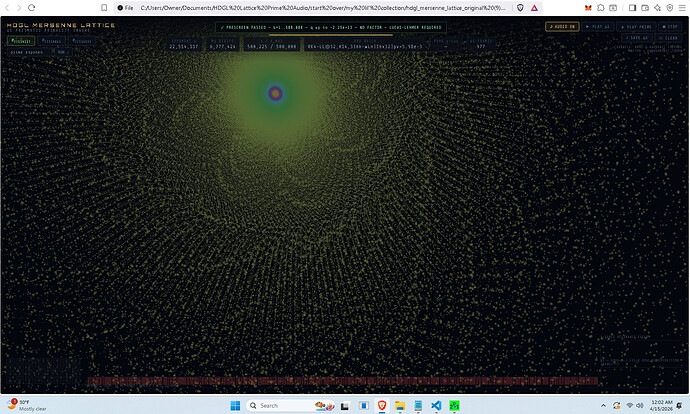Launch Visual Studio Code from the taskbar
690x414 pixels.
pyautogui.click(x=433, y=405)
